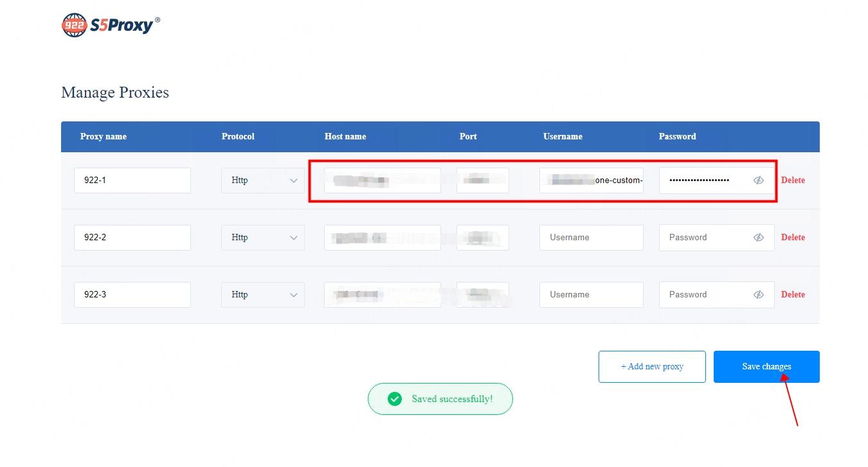Viewport: 868px width, 467px height.
Task: Focus the 922-2 proxy name field
Action: coord(132,238)
